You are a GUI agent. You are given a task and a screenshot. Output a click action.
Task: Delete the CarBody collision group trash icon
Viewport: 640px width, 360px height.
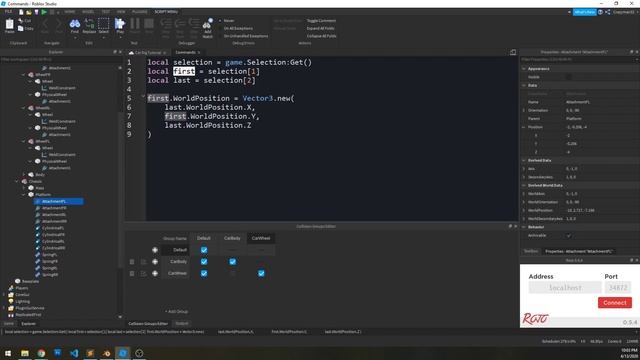point(132,262)
